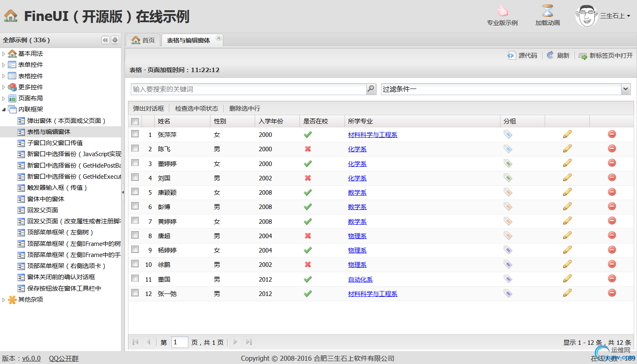
Task: Click the edit pencil icon for 张萍萍
Action: [567, 134]
